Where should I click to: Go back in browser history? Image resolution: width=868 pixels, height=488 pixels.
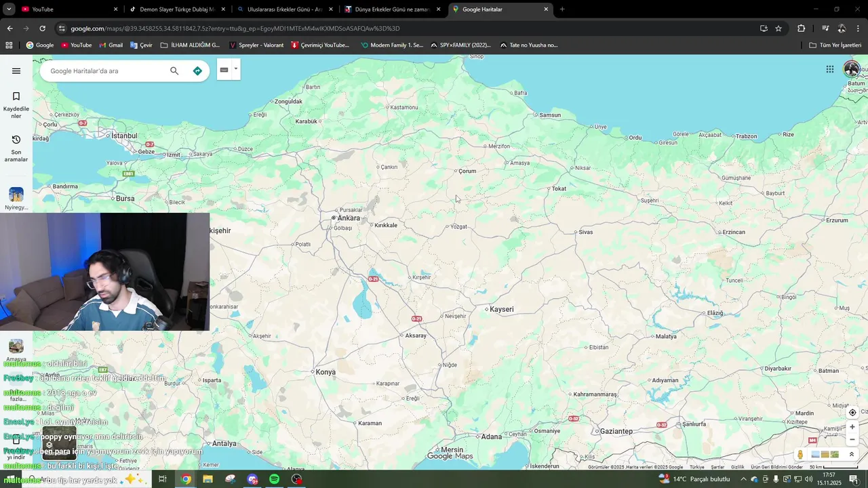click(x=9, y=28)
